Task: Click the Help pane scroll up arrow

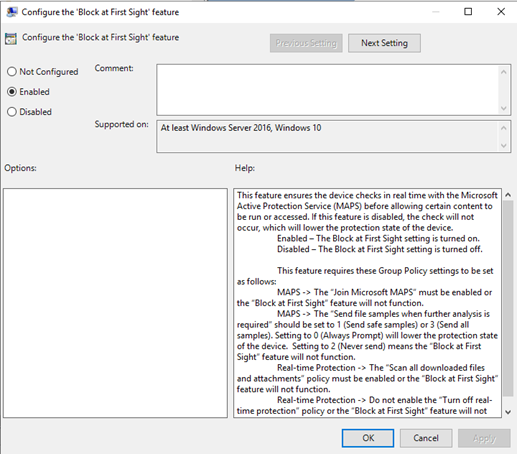Action: point(508,195)
